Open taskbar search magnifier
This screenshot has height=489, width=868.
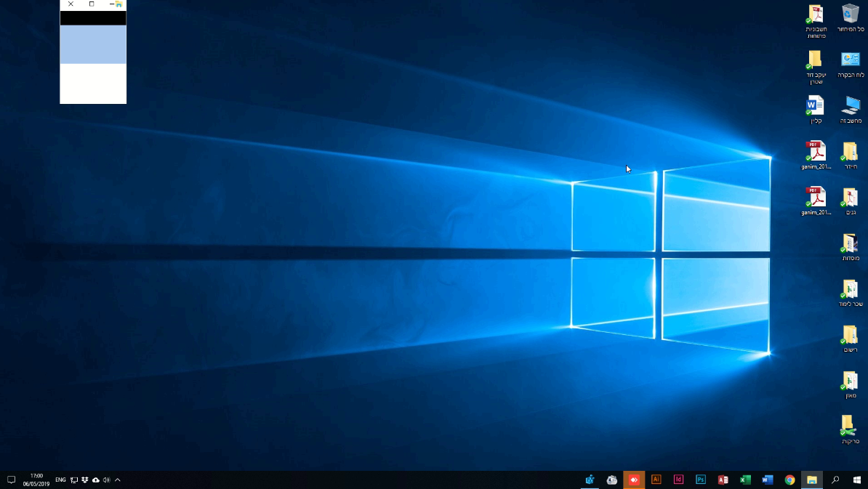point(835,480)
